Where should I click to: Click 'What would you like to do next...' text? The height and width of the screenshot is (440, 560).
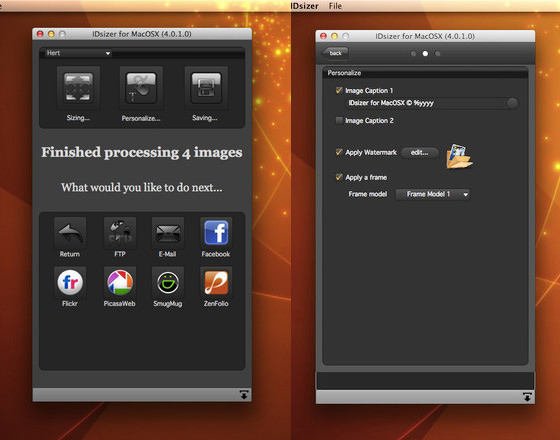tap(141, 188)
